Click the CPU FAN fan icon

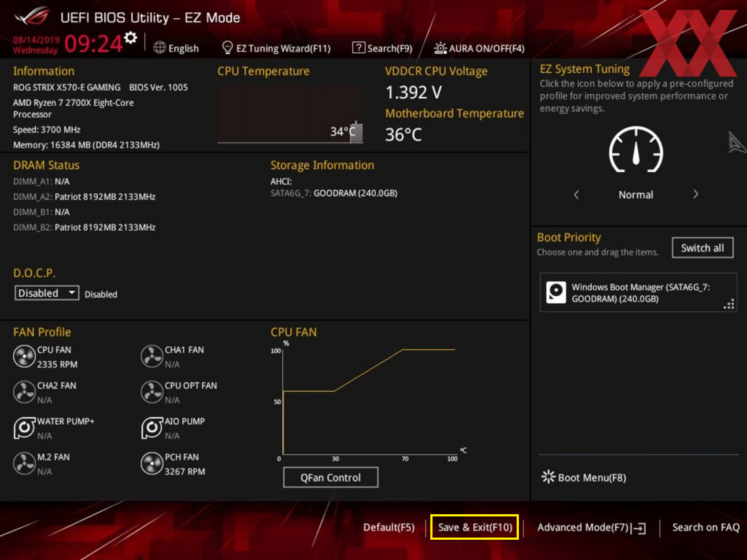(24, 357)
